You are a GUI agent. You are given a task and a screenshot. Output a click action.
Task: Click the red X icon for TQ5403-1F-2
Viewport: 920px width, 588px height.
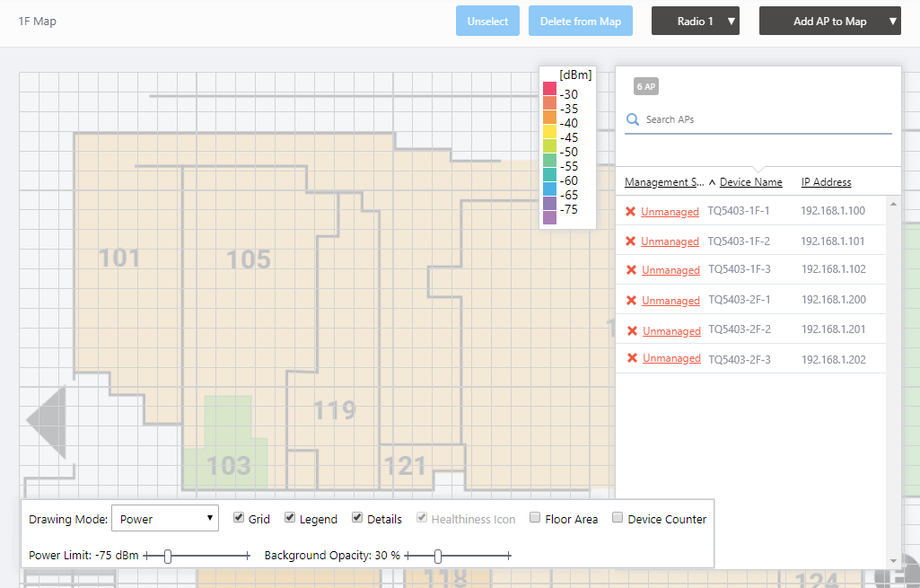(x=630, y=241)
